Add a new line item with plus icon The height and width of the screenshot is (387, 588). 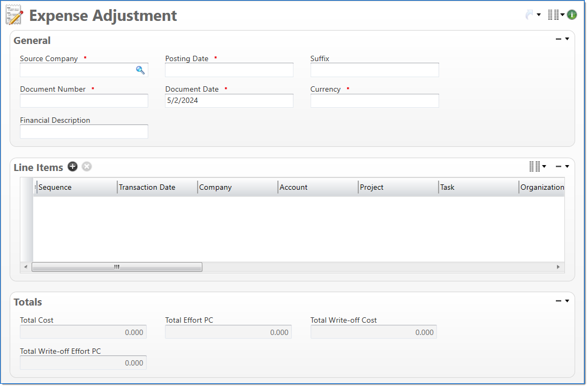point(72,167)
